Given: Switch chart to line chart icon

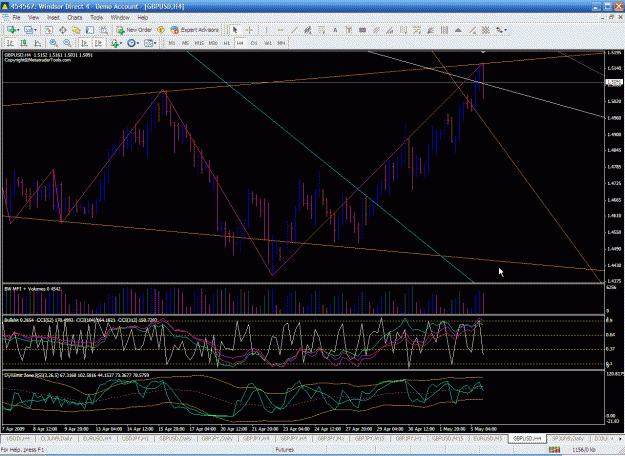Looking at the screenshot, I should click(37, 43).
